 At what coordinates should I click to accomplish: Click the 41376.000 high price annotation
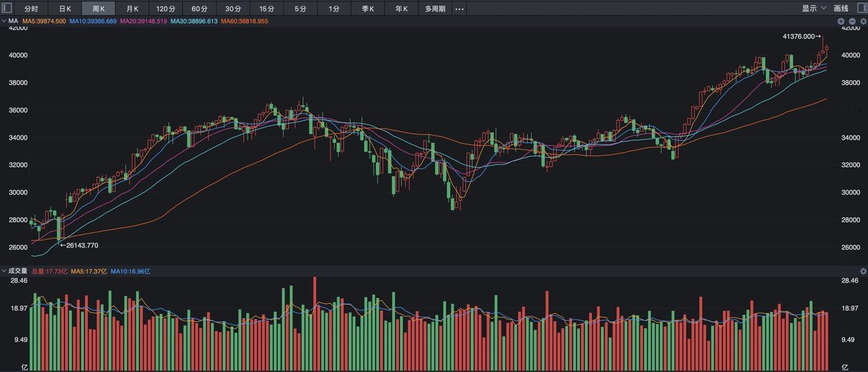point(802,36)
